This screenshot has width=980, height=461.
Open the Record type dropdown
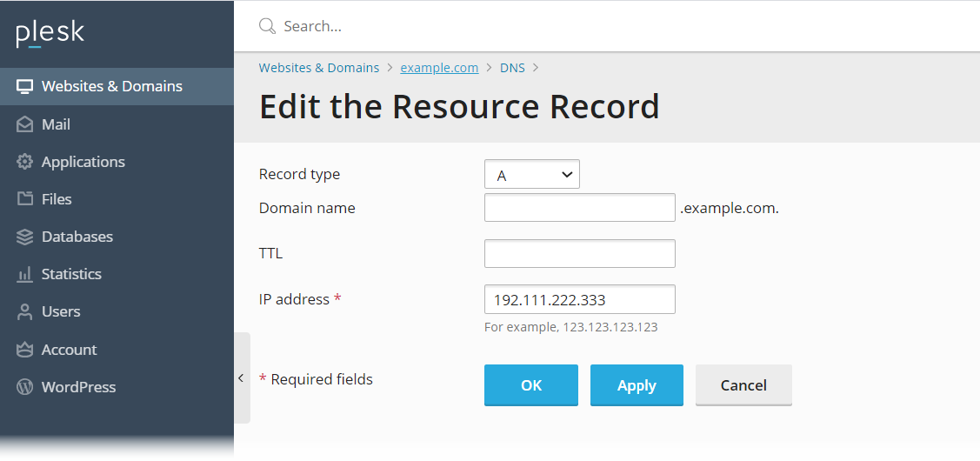pos(531,175)
